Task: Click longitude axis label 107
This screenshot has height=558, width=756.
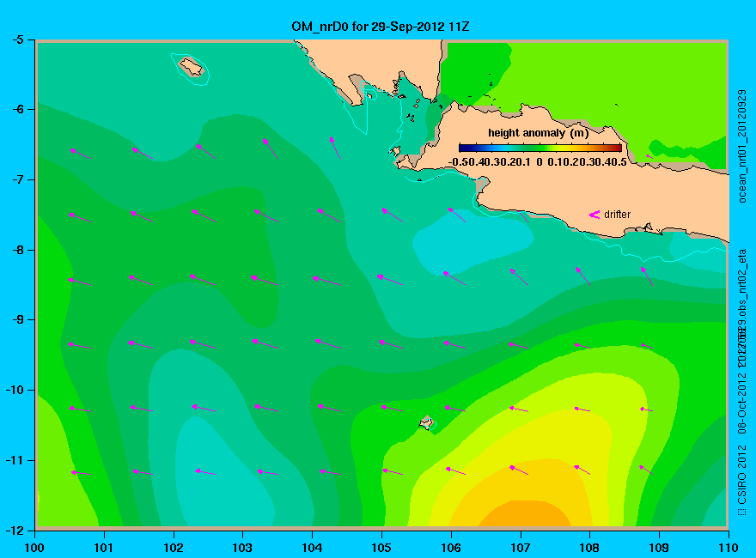Action: pos(521,548)
